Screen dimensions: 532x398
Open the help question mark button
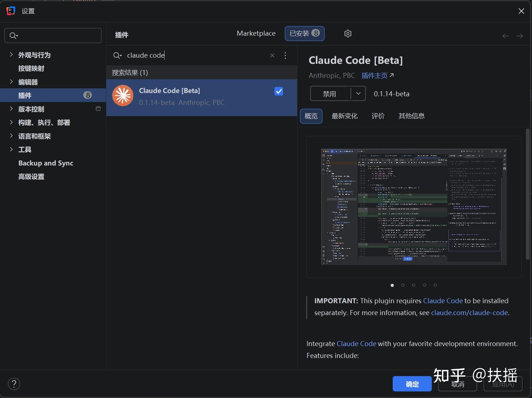coord(14,384)
